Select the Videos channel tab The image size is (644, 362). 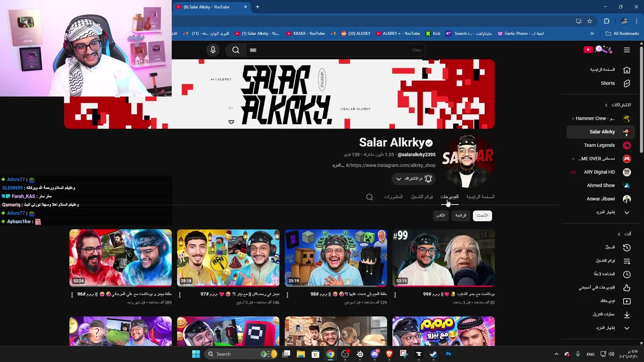click(449, 197)
